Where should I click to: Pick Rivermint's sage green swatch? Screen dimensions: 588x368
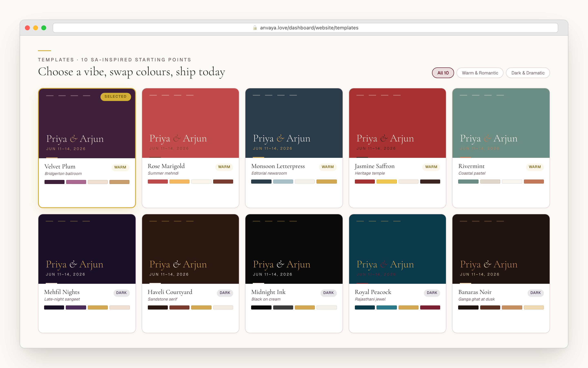468,182
